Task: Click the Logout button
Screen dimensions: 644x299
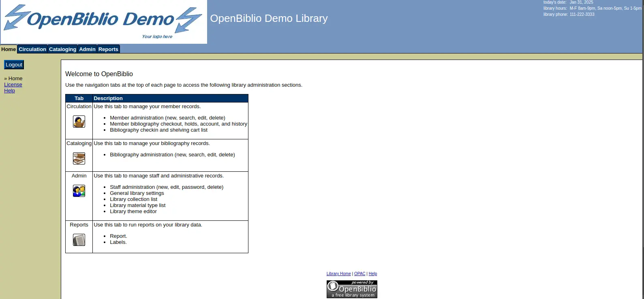Action: click(14, 65)
